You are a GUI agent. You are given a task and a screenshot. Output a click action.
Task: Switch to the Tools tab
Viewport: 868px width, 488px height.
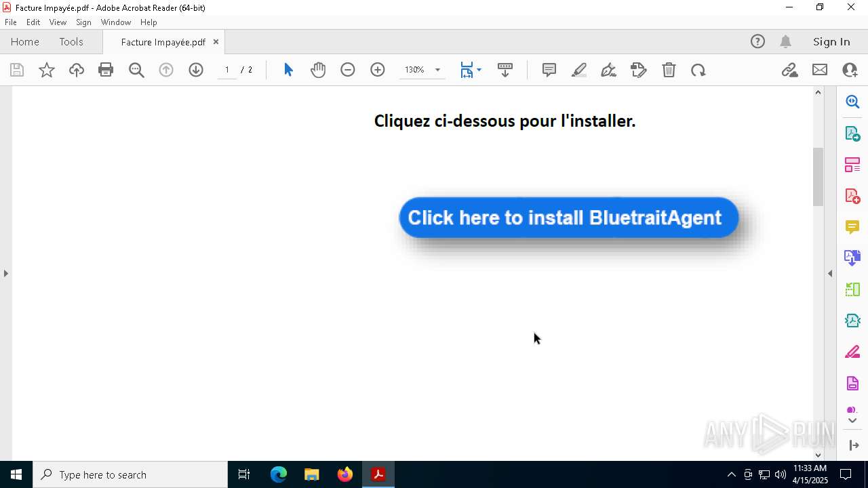point(71,41)
